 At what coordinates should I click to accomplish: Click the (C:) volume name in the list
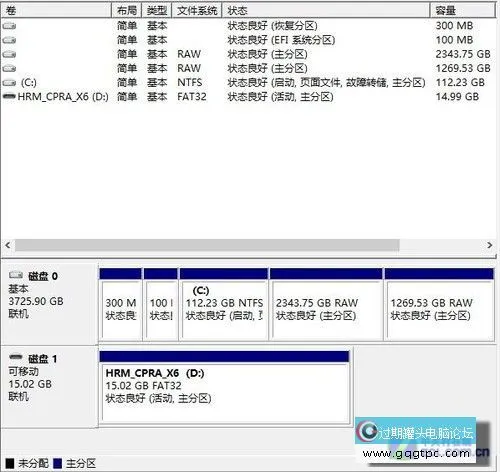click(x=29, y=82)
